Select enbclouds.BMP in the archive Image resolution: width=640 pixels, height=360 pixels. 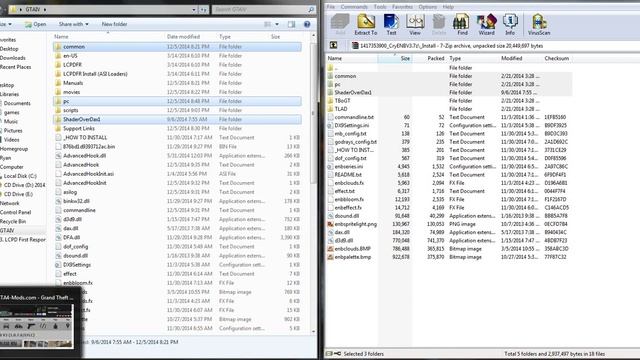tap(352, 249)
